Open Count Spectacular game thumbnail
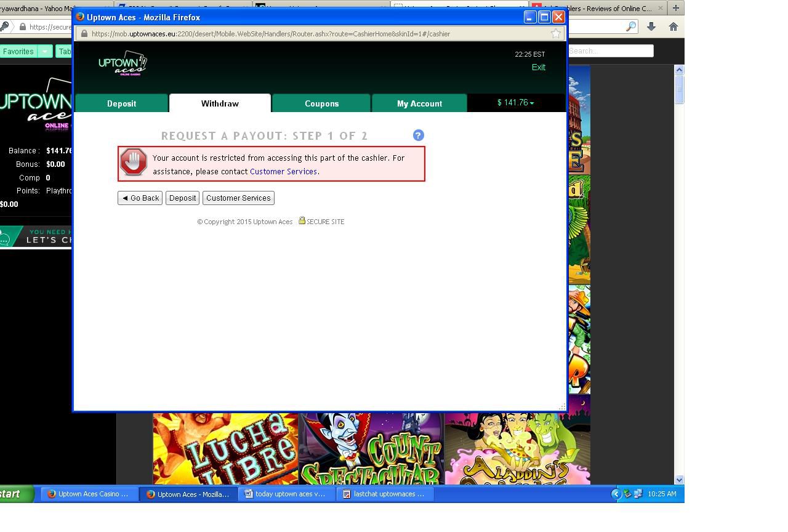The height and width of the screenshot is (532, 788). [371, 448]
